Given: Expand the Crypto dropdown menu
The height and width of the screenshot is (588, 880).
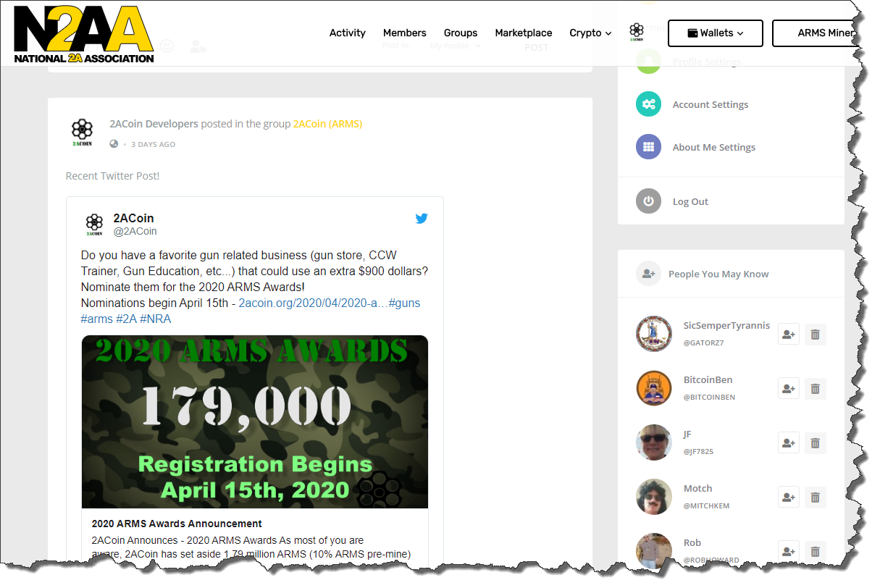Looking at the screenshot, I should [590, 33].
